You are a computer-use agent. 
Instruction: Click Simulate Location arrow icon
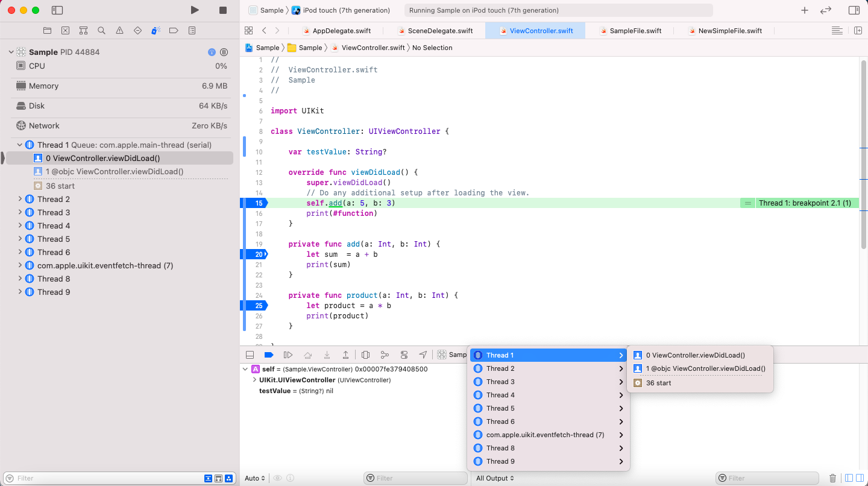(423, 355)
